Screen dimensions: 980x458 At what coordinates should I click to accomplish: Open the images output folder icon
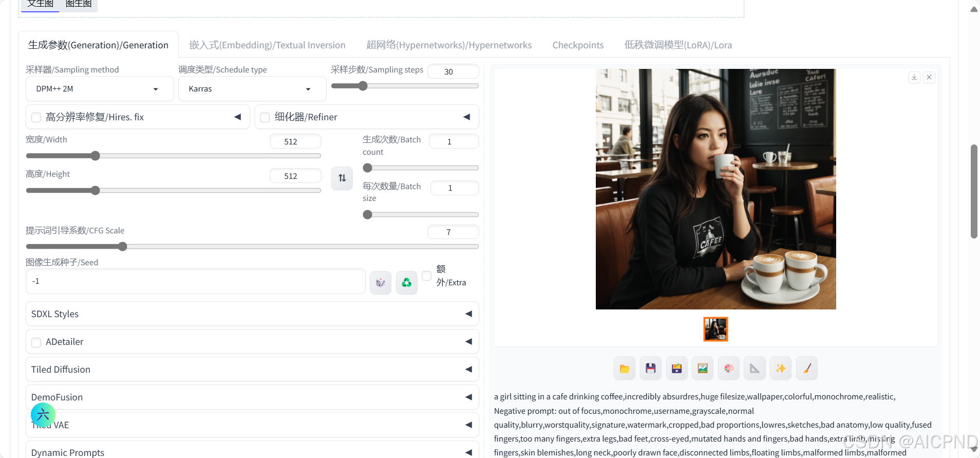pos(625,369)
